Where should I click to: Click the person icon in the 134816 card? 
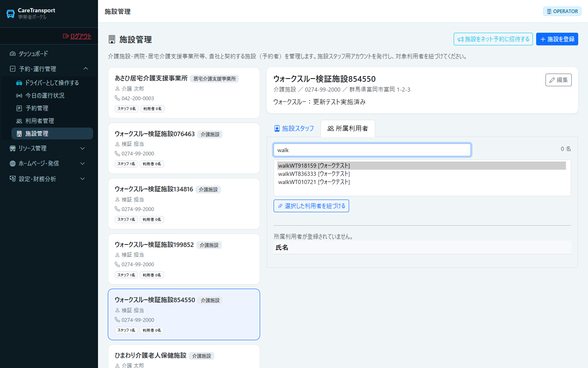click(117, 200)
